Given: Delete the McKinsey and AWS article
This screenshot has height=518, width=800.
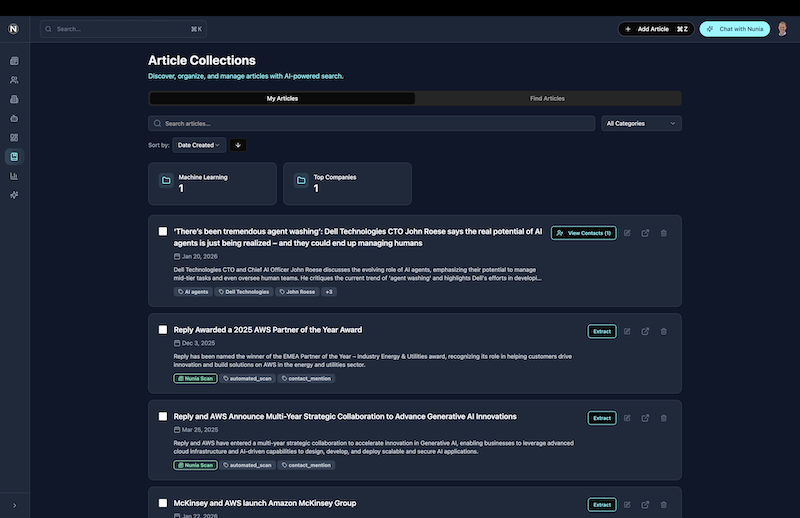Looking at the screenshot, I should click(664, 505).
